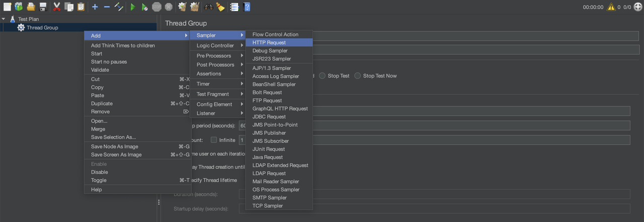Viewport: 644px width, 222px height.
Task: Expand the Logic Controller submenu
Action: [x=215, y=45]
